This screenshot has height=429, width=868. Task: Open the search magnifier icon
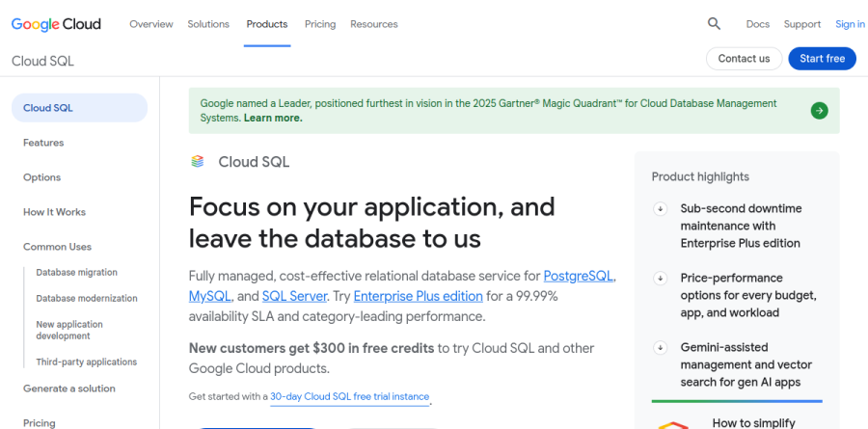[x=714, y=24]
